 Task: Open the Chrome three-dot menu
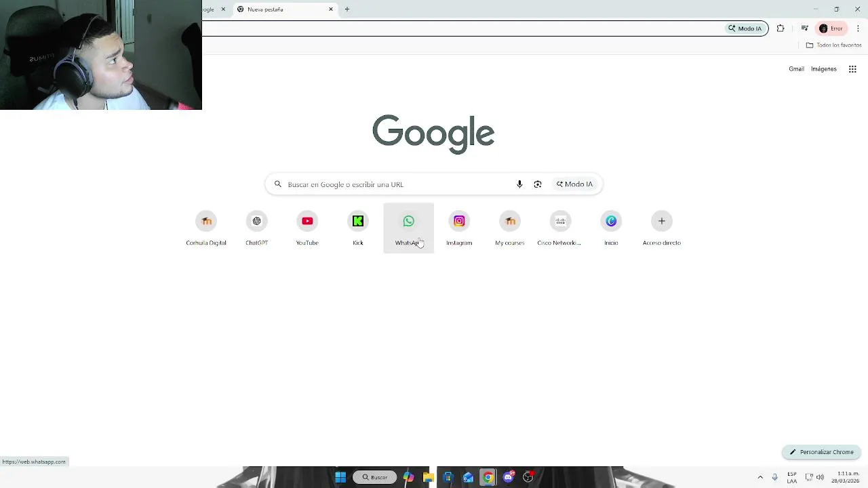click(859, 28)
